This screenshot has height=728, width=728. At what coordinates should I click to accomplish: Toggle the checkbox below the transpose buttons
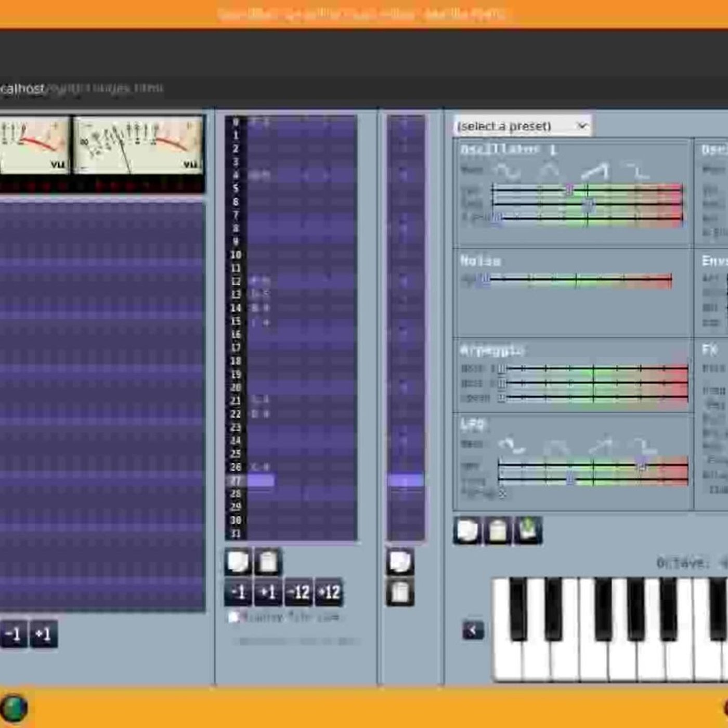233,617
